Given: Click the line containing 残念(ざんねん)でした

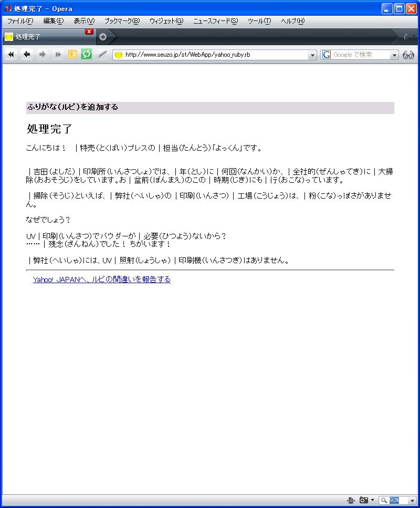Looking at the screenshot, I should click(98, 244).
